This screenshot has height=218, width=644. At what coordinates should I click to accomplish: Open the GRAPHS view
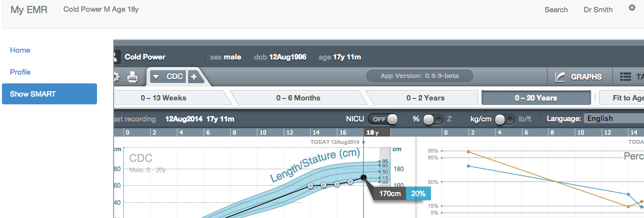coord(579,77)
